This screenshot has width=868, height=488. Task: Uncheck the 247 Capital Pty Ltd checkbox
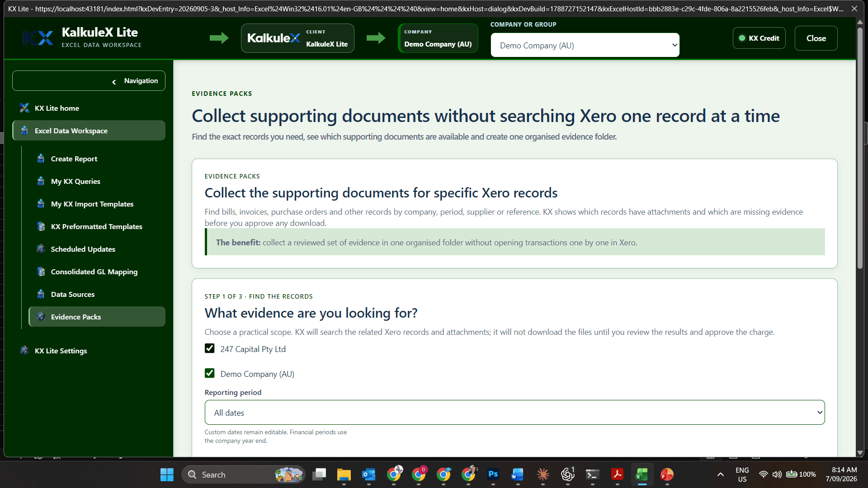209,348
